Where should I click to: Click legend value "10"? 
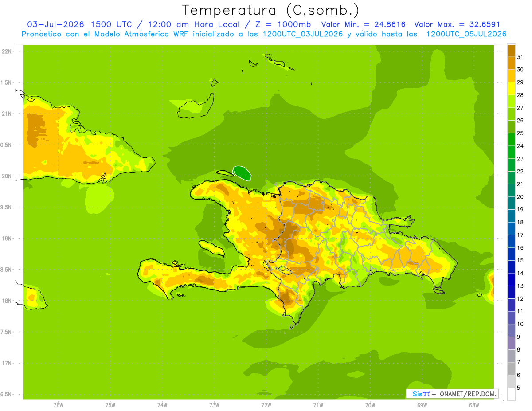coord(520,324)
